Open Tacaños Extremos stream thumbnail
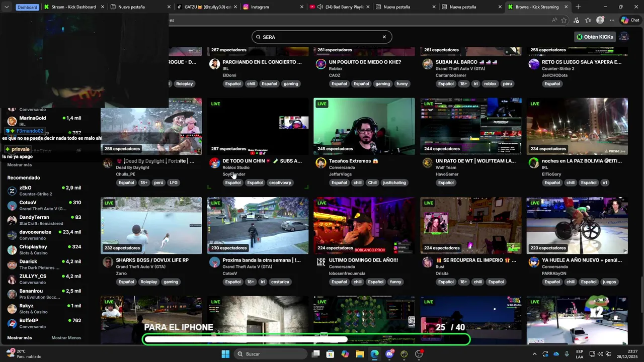 tap(364, 126)
